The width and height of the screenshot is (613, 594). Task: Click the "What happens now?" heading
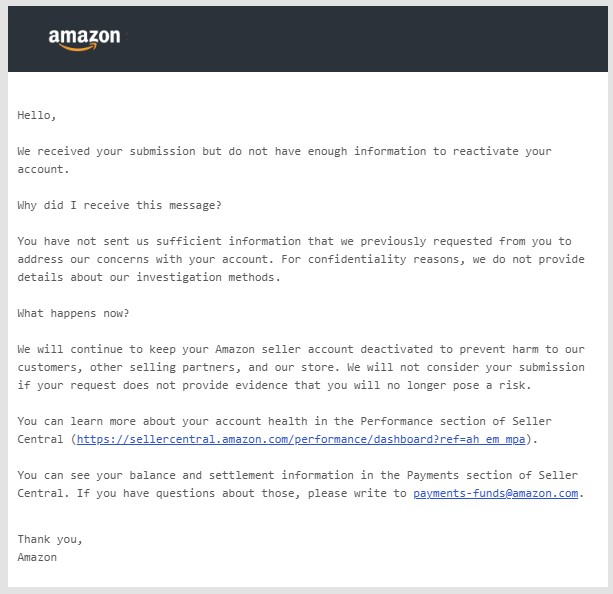click(x=73, y=313)
